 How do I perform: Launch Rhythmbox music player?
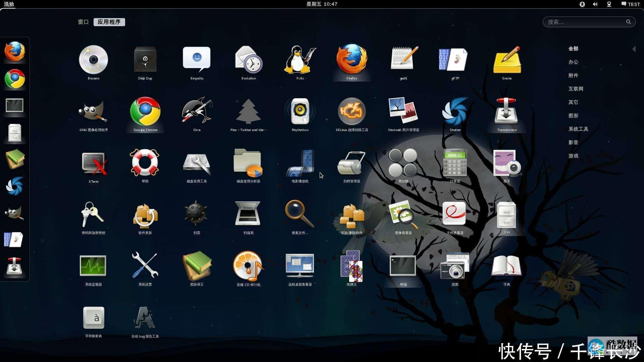coord(300,114)
